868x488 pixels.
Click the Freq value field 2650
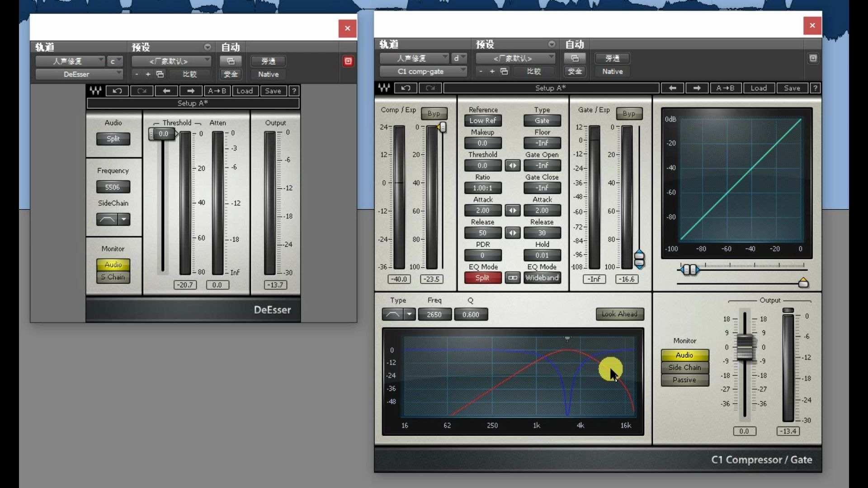pyautogui.click(x=434, y=314)
